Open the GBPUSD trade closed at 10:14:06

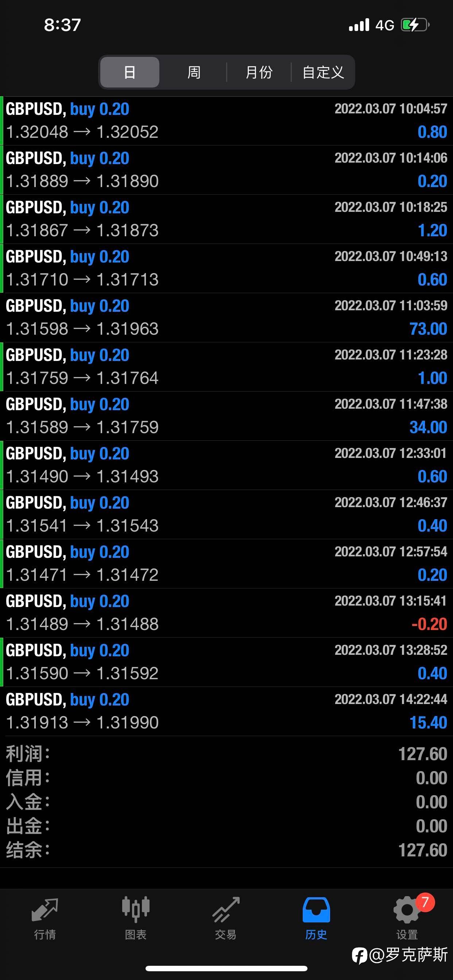(x=226, y=170)
